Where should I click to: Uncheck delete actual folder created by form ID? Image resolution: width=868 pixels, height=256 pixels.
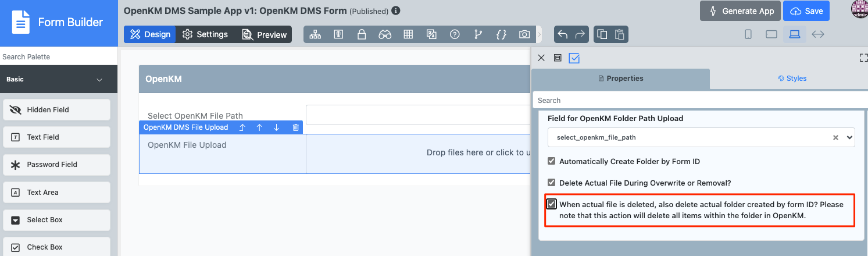pos(552,204)
